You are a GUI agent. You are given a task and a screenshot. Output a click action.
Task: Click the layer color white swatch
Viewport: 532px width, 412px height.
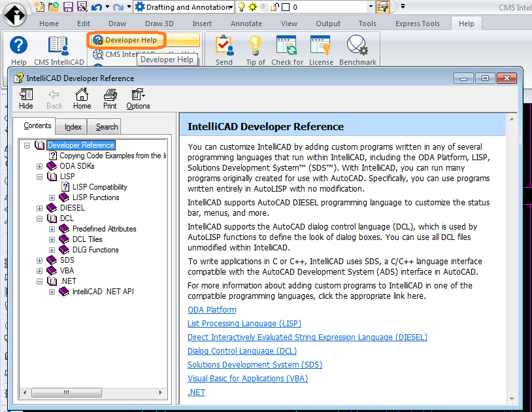[286, 7]
